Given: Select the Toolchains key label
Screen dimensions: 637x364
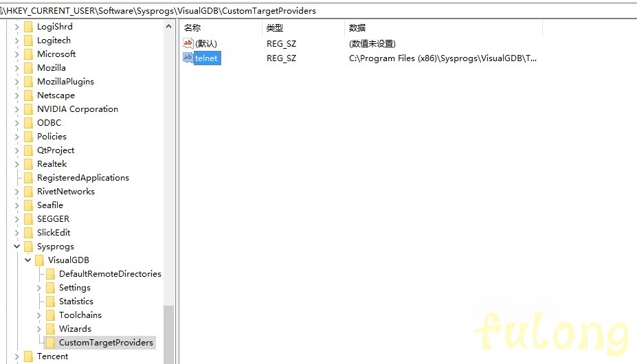Looking at the screenshot, I should (x=80, y=315).
